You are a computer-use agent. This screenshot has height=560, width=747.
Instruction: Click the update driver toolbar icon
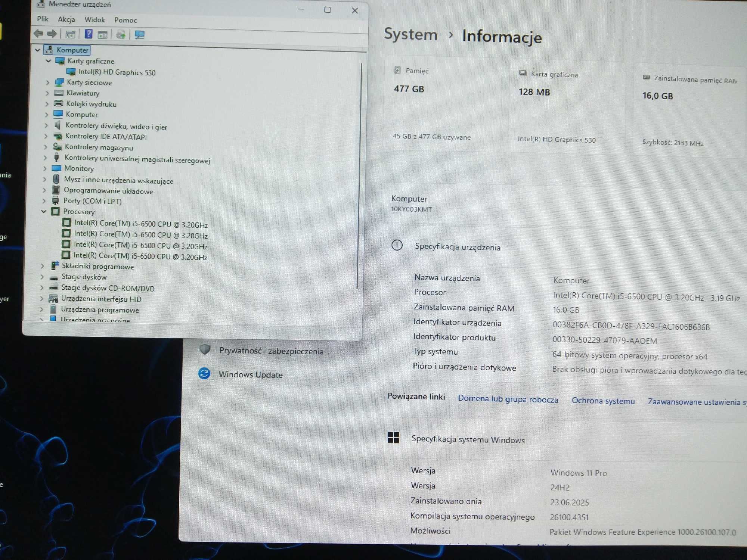(121, 35)
